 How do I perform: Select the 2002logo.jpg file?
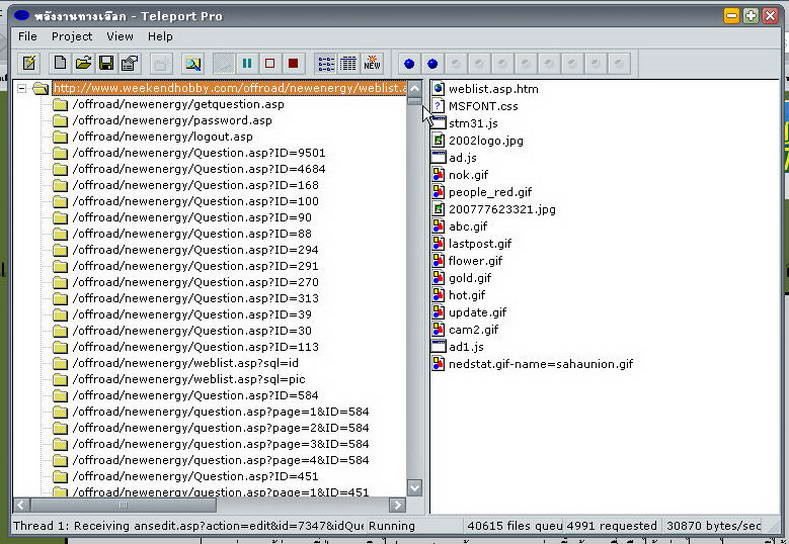pyautogui.click(x=485, y=141)
